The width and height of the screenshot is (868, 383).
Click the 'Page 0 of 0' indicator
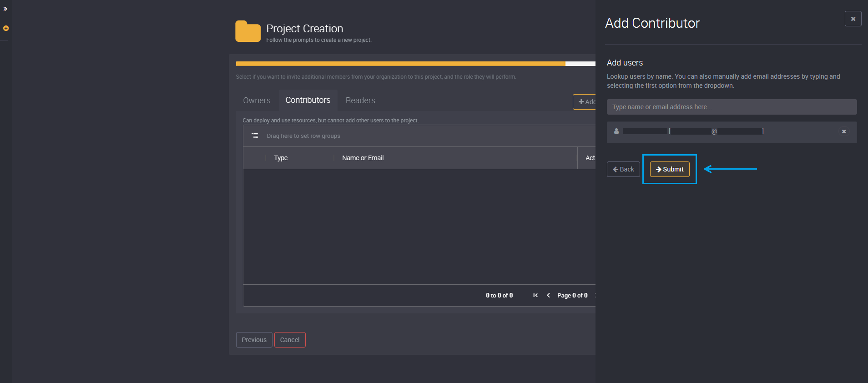tap(572, 295)
